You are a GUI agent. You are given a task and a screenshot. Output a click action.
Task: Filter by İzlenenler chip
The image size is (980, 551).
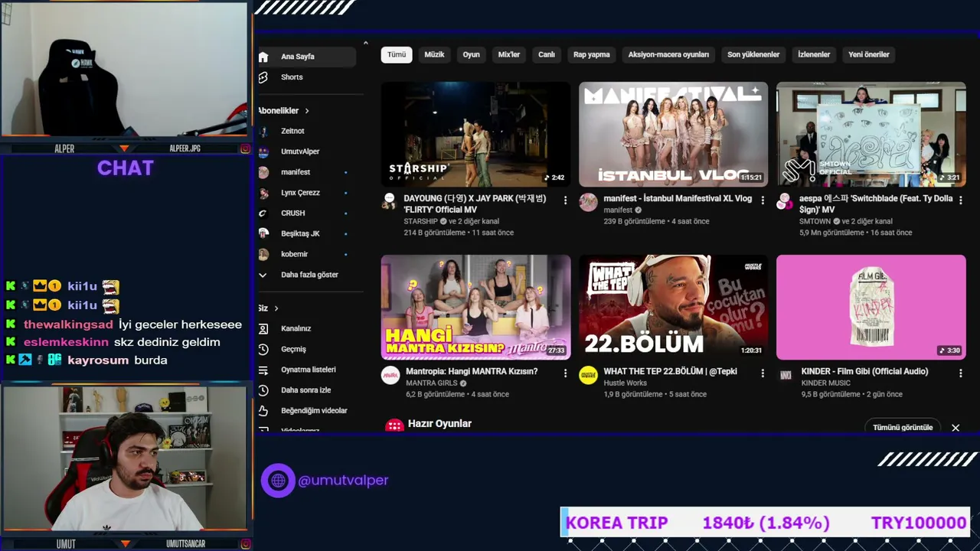814,54
